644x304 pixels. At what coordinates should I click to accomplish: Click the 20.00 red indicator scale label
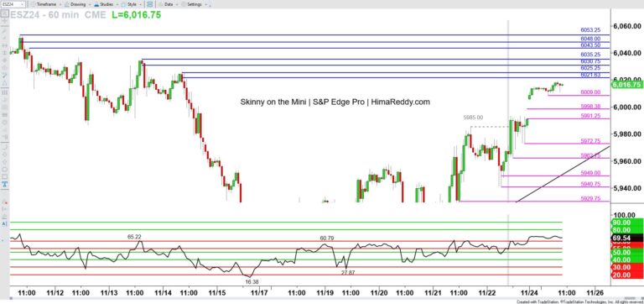(626, 275)
